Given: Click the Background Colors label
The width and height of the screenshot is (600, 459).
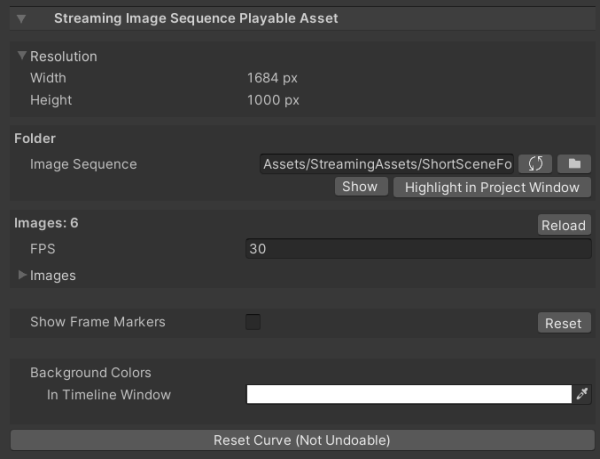Looking at the screenshot, I should pyautogui.click(x=90, y=373).
